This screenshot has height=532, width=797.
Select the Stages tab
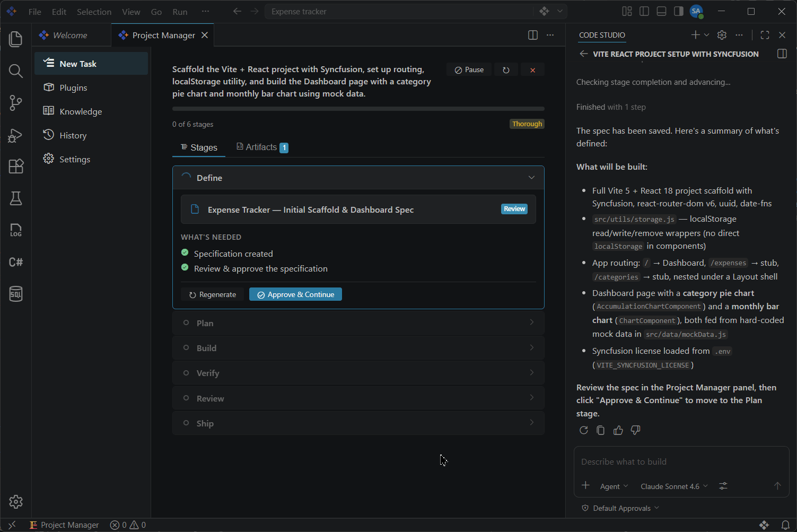coord(199,147)
